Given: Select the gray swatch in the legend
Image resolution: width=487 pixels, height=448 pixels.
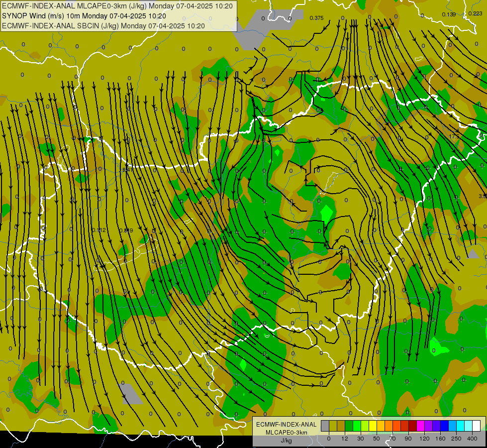Looking at the screenshot, I should click(325, 426).
